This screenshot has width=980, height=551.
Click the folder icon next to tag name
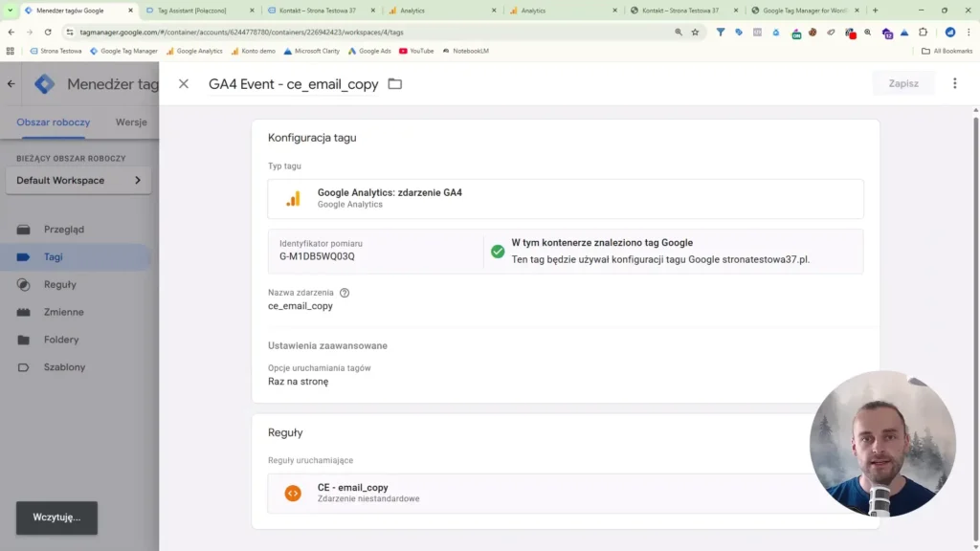395,84
